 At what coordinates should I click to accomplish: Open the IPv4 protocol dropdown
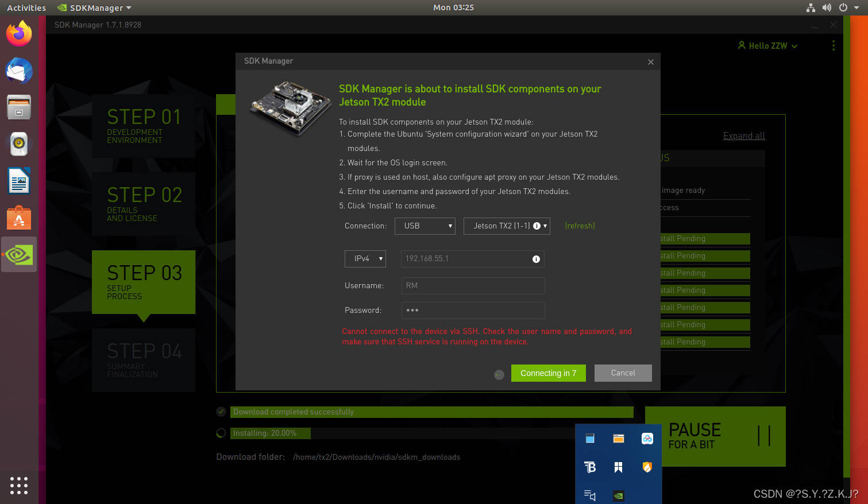(x=365, y=259)
